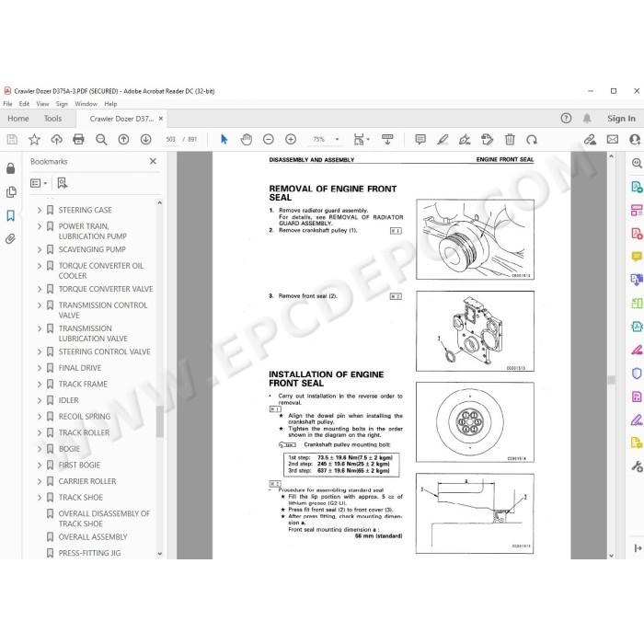Click security lock icon in sidebar
Screen dimensions: 644x644
(x=11, y=168)
